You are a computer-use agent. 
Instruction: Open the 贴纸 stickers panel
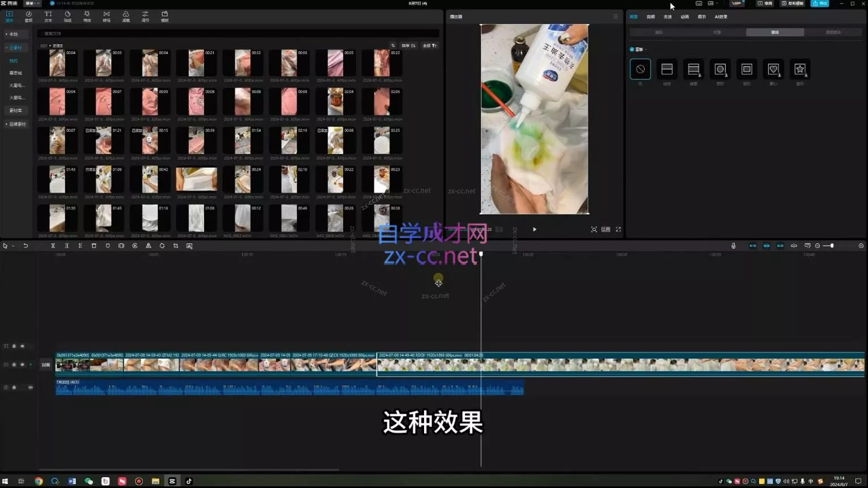[67, 16]
